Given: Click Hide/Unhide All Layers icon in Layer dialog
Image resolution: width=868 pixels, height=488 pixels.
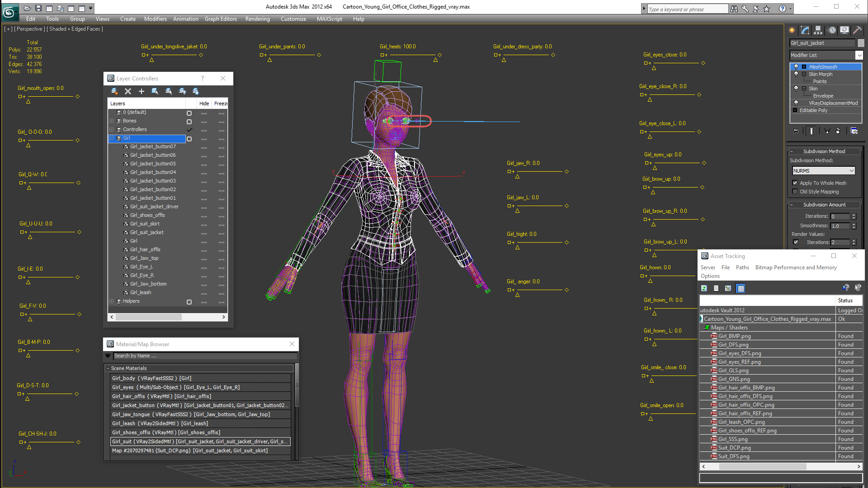Looking at the screenshot, I should pos(182,91).
